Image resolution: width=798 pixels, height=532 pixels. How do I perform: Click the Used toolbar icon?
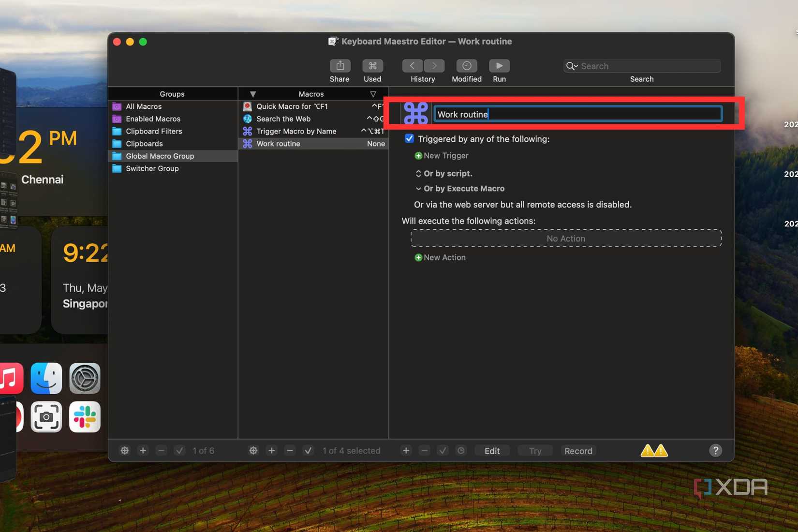(x=372, y=65)
